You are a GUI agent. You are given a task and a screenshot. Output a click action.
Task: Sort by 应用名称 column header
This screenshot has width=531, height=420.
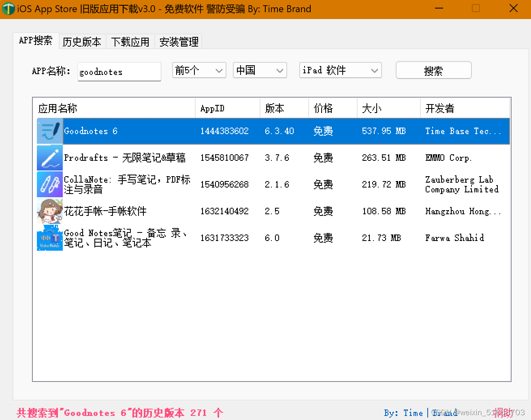(x=115, y=108)
